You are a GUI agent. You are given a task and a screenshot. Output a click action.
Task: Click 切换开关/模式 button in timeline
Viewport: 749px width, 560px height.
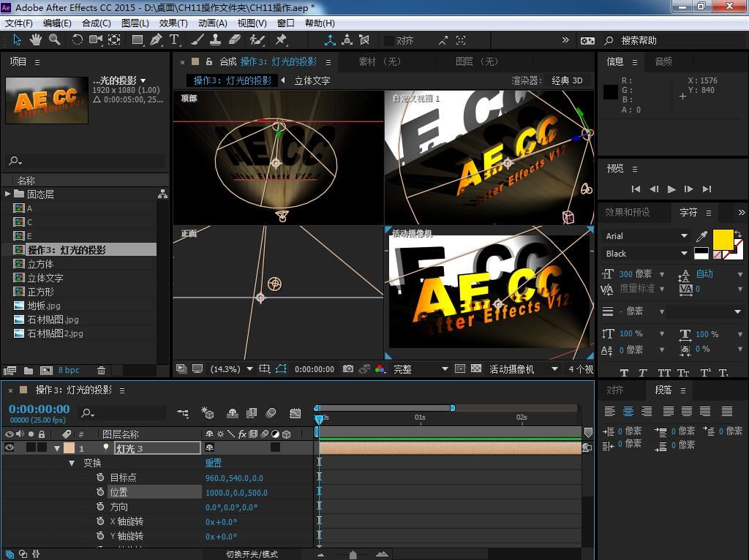click(x=252, y=554)
